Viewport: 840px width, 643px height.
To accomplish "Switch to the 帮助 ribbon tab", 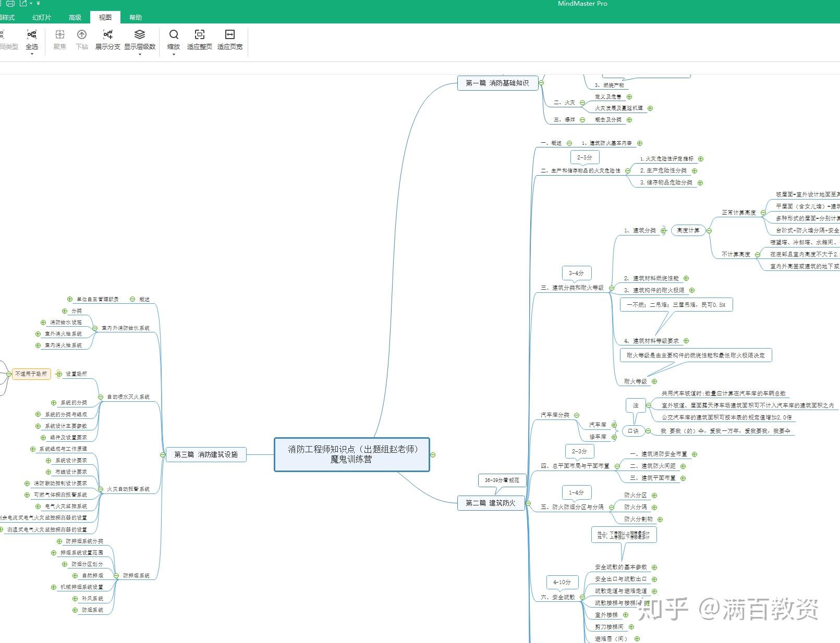I will click(136, 17).
